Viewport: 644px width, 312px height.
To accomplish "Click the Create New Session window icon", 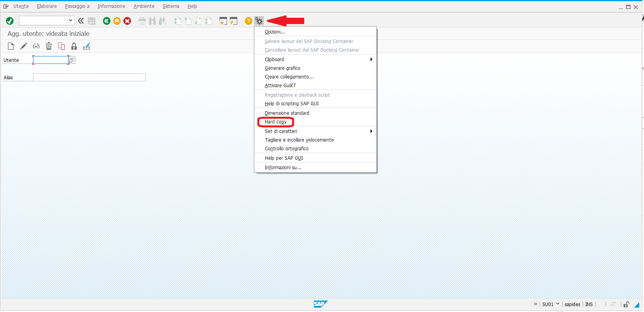I will click(x=223, y=21).
